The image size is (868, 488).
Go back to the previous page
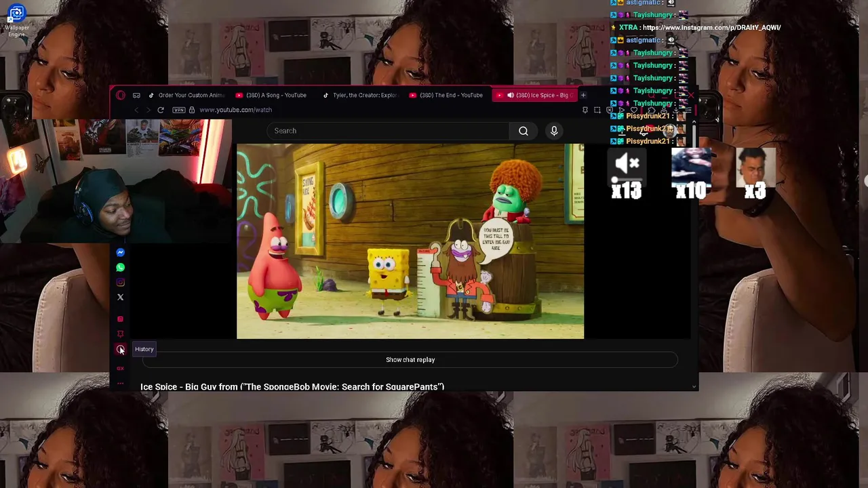[x=136, y=110]
